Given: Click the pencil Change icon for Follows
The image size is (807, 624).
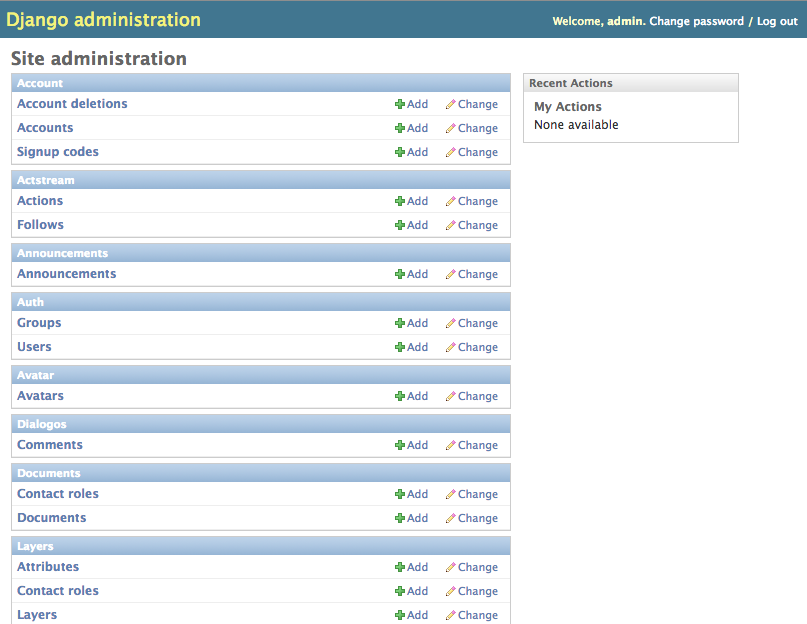Looking at the screenshot, I should point(450,225).
